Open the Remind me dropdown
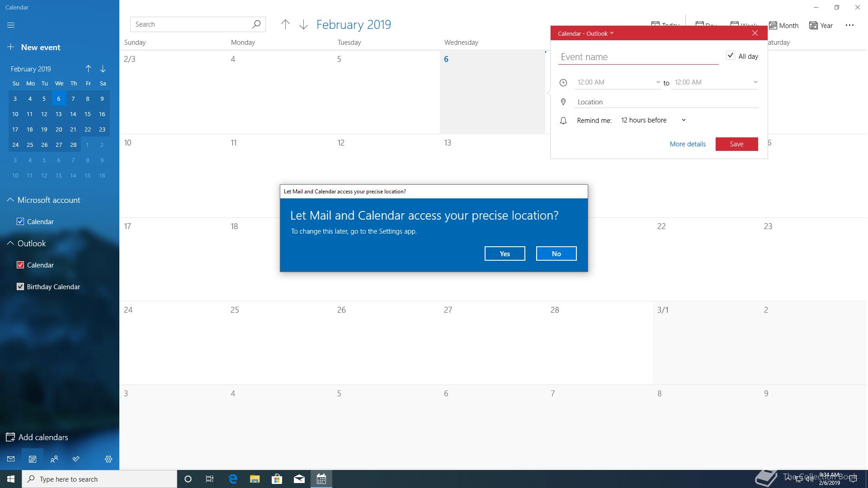868x488 pixels. [x=653, y=120]
